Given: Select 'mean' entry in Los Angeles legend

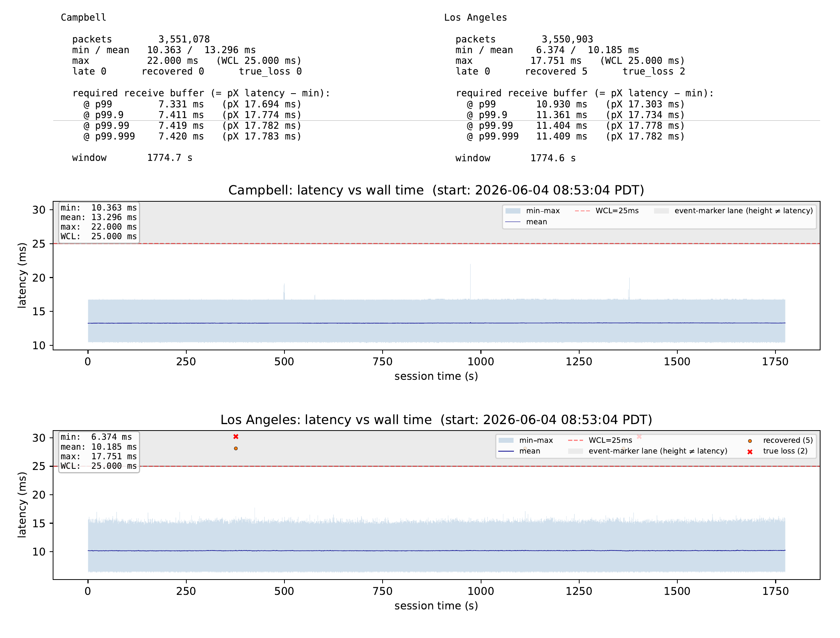Looking at the screenshot, I should coord(519,451).
